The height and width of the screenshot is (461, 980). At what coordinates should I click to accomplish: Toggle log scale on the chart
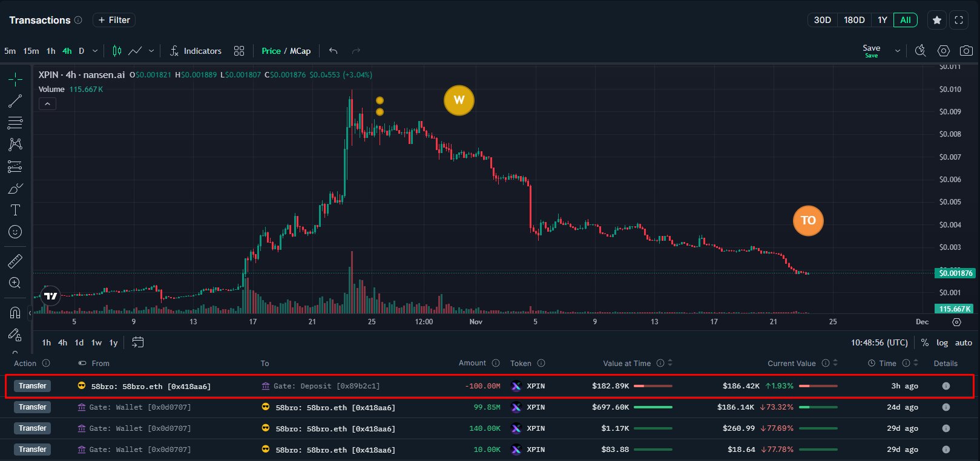pyautogui.click(x=942, y=342)
